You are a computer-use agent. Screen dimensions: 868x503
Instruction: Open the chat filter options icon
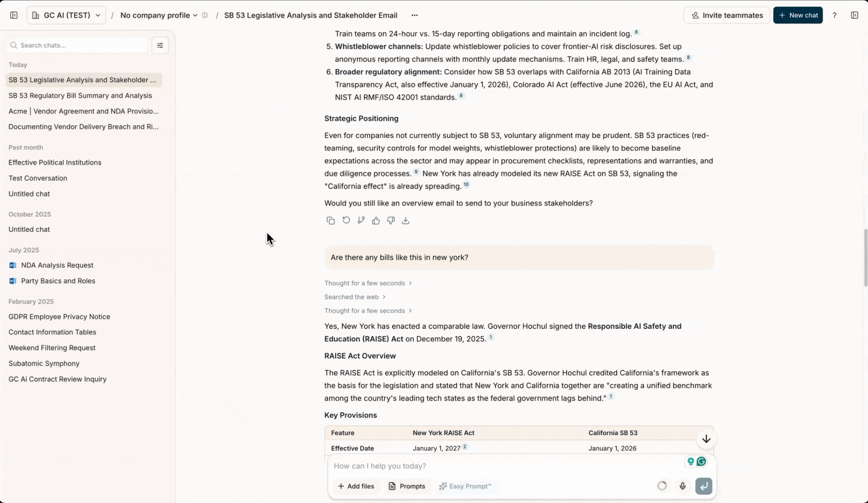[x=160, y=45]
